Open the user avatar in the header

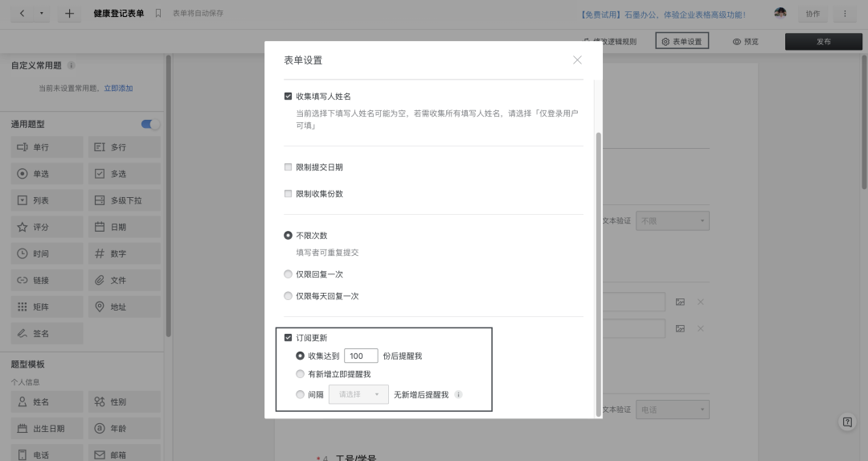click(780, 14)
